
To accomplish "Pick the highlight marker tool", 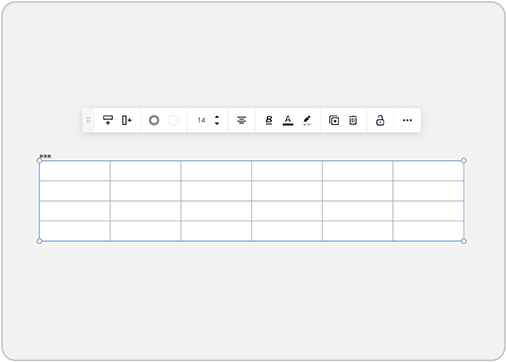I will tap(307, 120).
